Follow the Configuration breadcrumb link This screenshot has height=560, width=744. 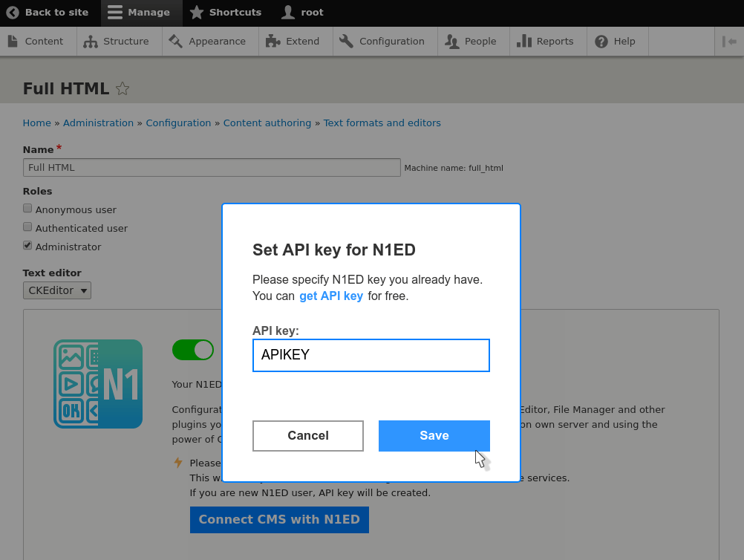click(178, 123)
